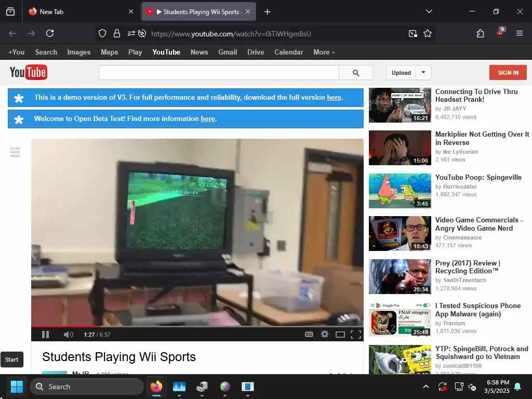532x399 pixels.
Task: Close the Students Playing Wii Sports tab
Action: (x=248, y=12)
